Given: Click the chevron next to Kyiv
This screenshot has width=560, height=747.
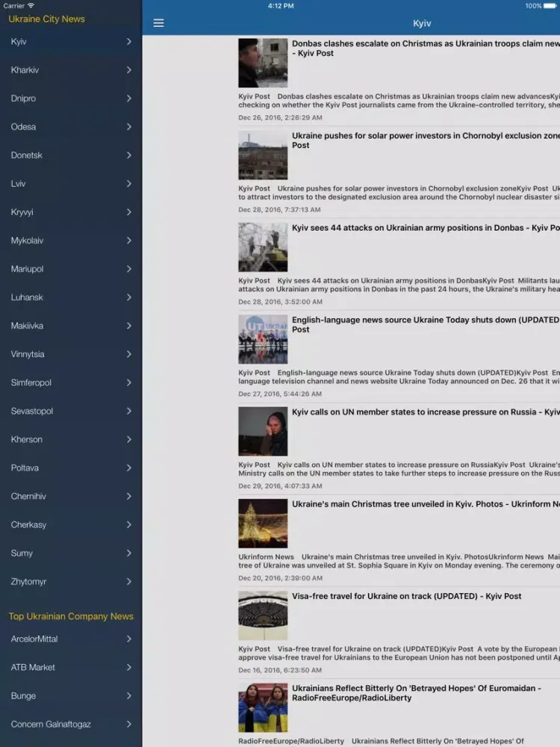Looking at the screenshot, I should click(x=129, y=41).
